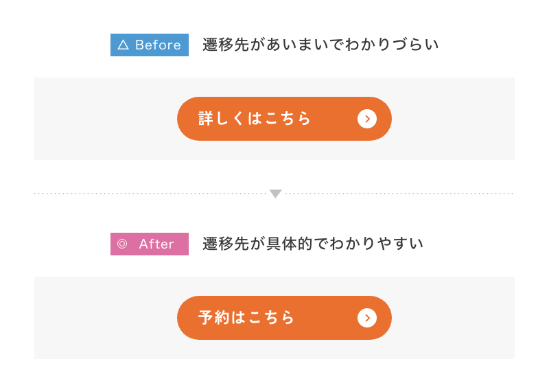The width and height of the screenshot is (549, 392).
Task: Open the 詳しくはこちら button text
Action: [x=255, y=118]
